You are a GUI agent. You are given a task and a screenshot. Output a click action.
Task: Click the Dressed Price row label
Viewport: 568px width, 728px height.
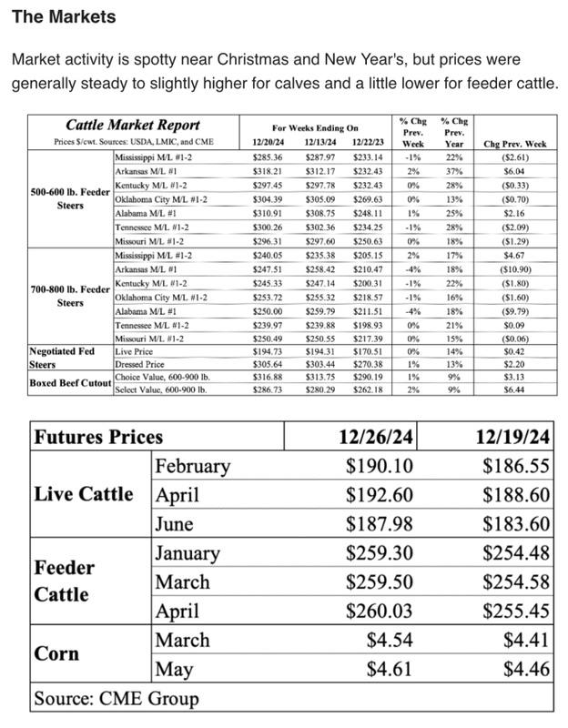[x=140, y=363]
